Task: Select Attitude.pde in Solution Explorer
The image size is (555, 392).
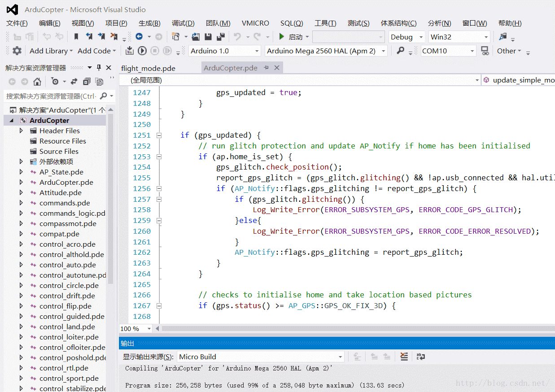Action: pos(60,192)
